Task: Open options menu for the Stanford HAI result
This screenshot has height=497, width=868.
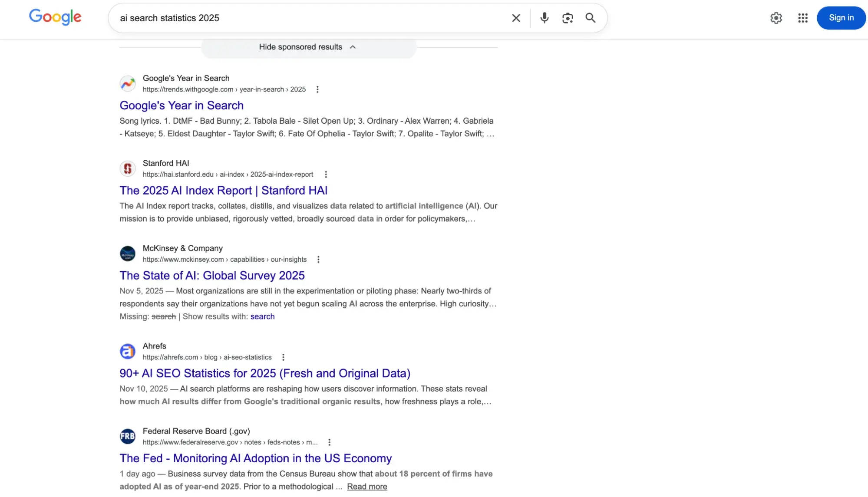Action: point(326,174)
